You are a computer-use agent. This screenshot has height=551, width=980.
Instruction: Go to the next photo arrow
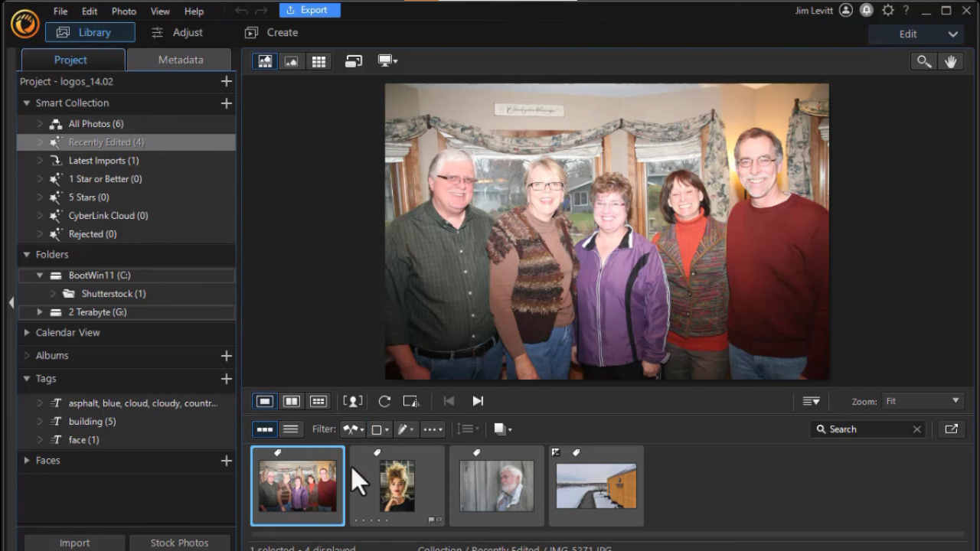click(x=478, y=401)
